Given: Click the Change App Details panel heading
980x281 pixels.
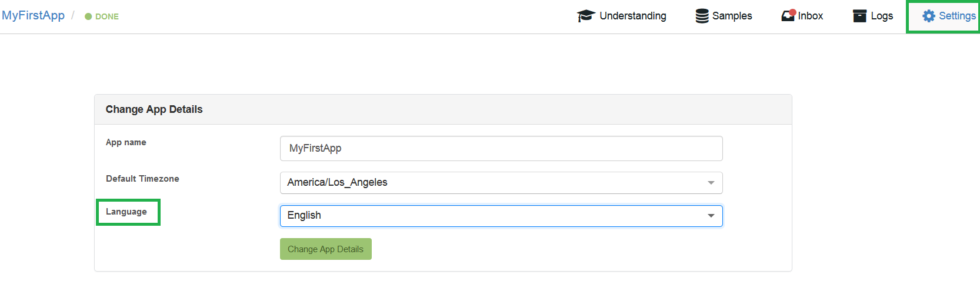Looking at the screenshot, I should point(154,109).
